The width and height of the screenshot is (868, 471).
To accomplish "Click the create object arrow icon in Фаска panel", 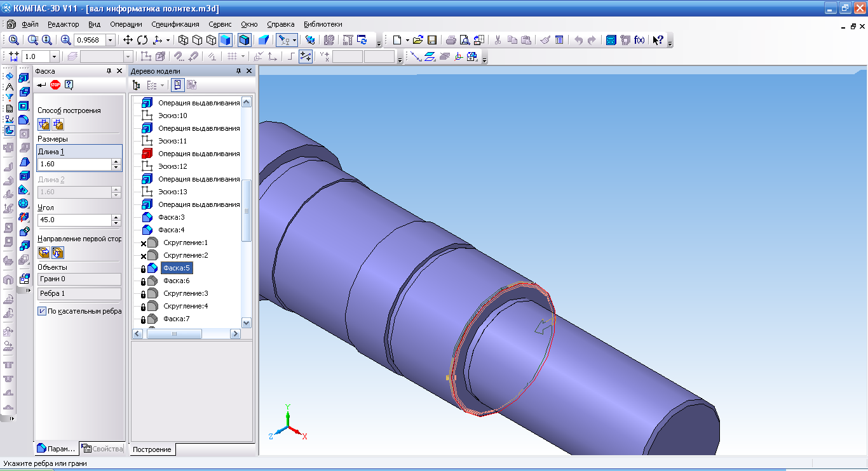I will [41, 85].
